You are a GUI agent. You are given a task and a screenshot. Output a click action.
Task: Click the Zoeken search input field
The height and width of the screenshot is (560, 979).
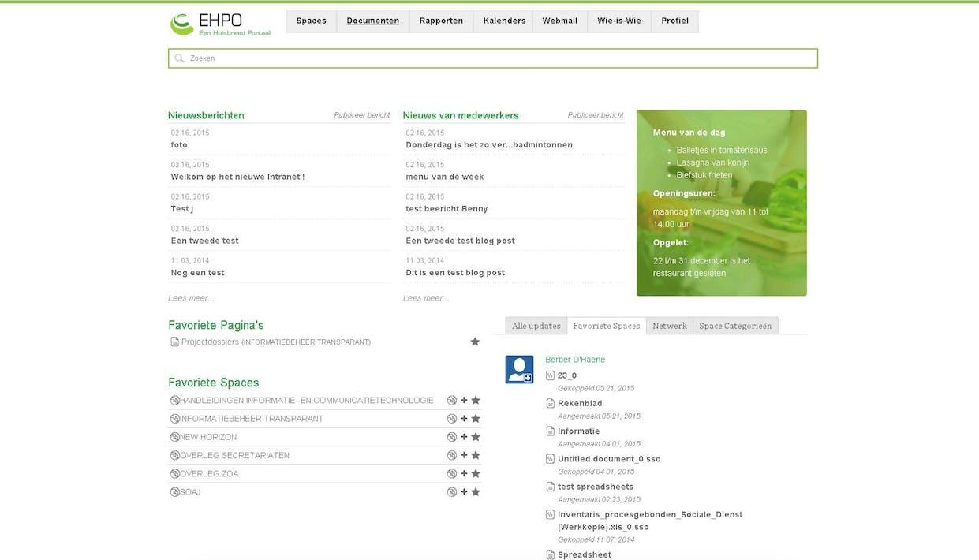[x=493, y=58]
